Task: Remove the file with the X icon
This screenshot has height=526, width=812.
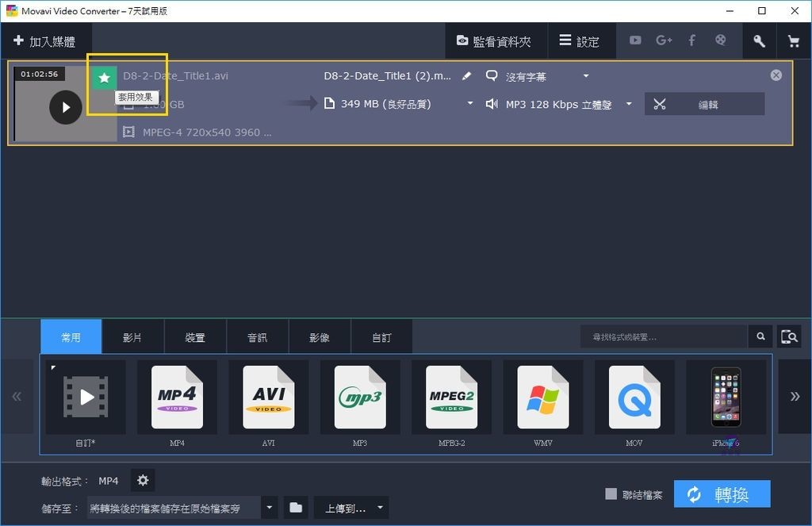Action: (776, 75)
